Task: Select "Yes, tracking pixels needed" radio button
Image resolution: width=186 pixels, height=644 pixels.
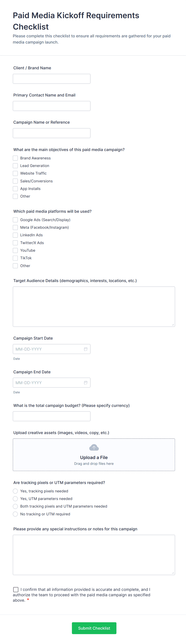Action: [x=15, y=491]
